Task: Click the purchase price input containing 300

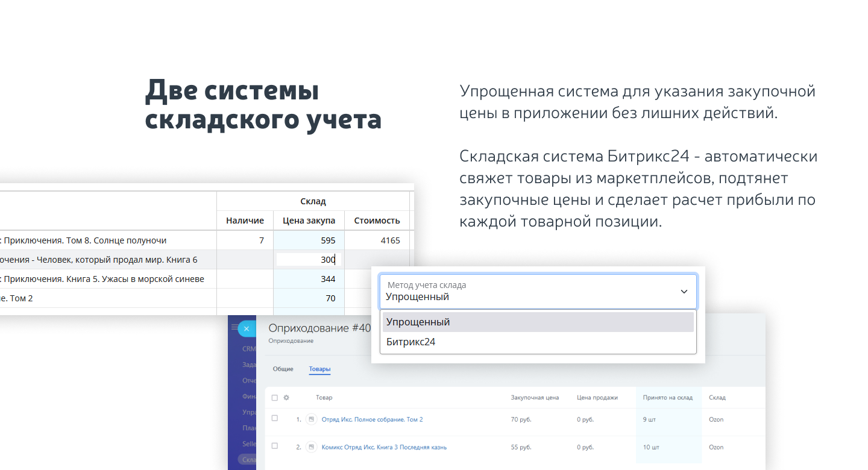Action: pyautogui.click(x=309, y=260)
